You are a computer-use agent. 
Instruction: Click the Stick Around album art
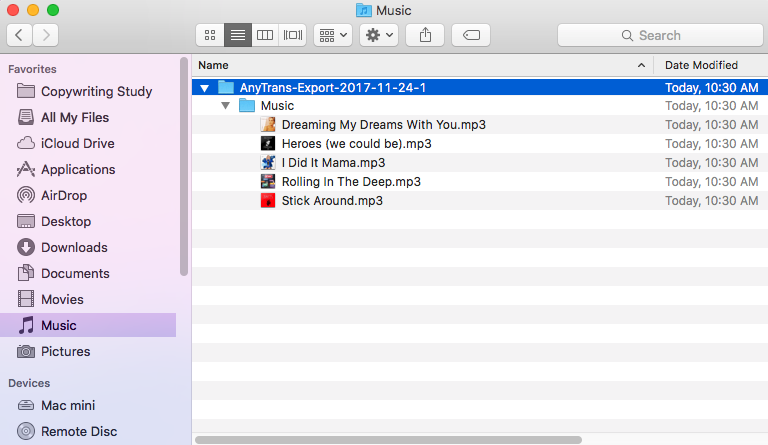(x=268, y=201)
